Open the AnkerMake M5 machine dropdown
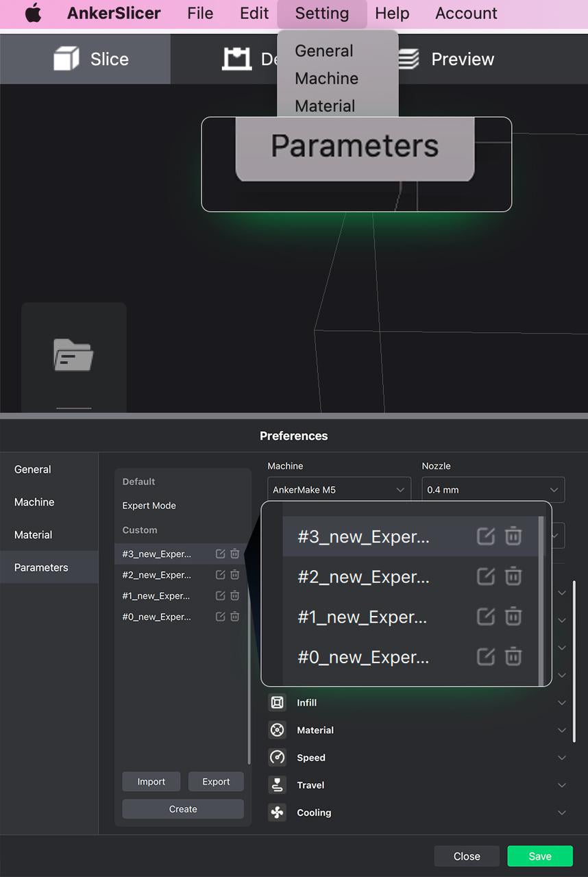This screenshot has width=588, height=877. click(x=339, y=490)
